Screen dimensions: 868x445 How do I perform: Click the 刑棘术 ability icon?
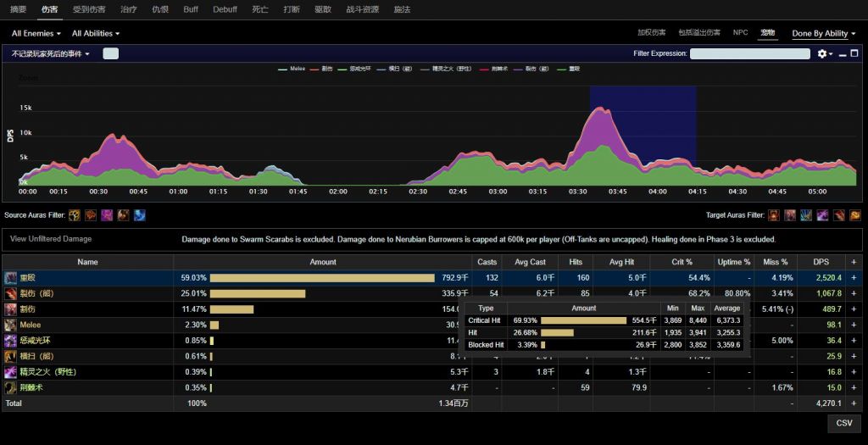[10, 387]
